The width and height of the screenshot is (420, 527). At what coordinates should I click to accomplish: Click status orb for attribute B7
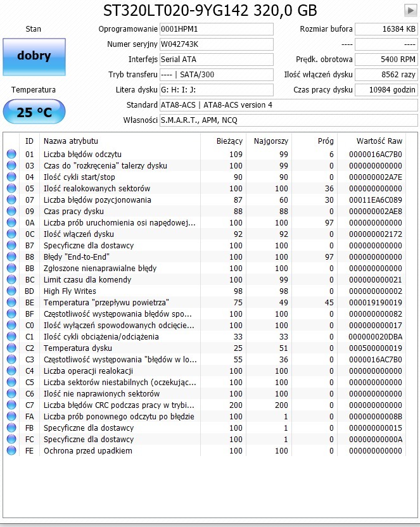click(11, 246)
